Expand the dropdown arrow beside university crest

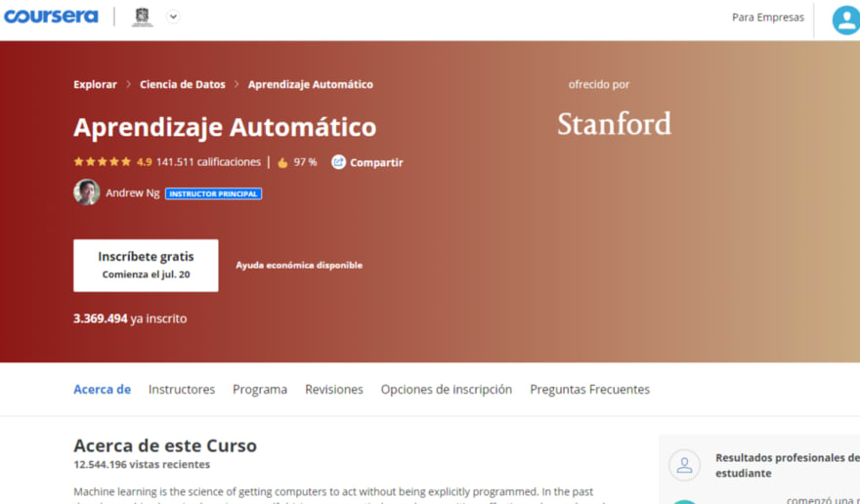click(x=173, y=17)
